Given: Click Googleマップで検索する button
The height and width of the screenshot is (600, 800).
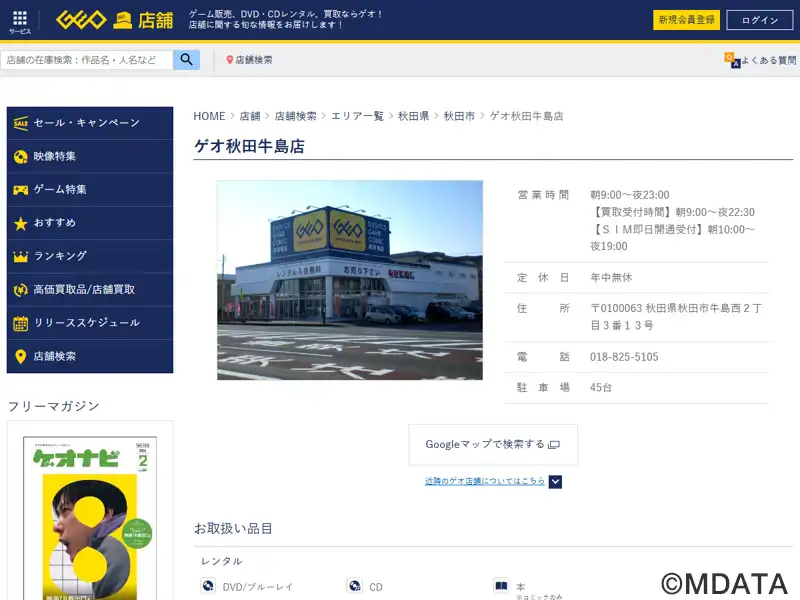Looking at the screenshot, I should 493,444.
